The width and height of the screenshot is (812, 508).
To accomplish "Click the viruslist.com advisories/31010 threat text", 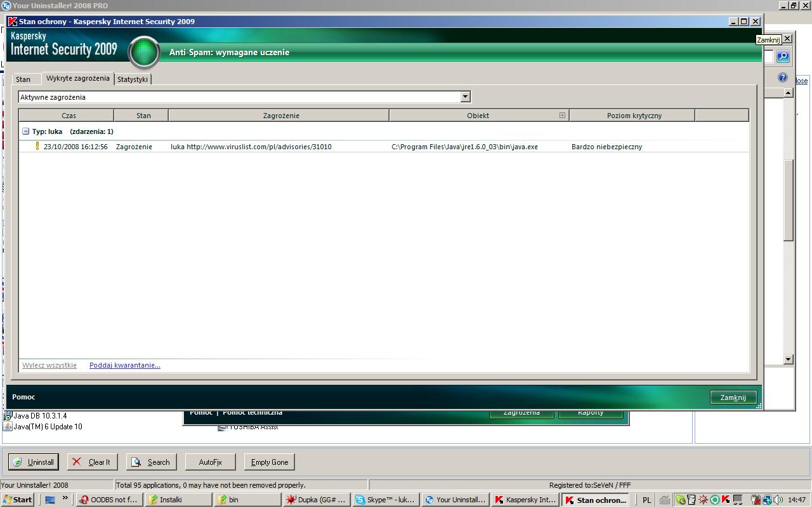I will click(251, 147).
